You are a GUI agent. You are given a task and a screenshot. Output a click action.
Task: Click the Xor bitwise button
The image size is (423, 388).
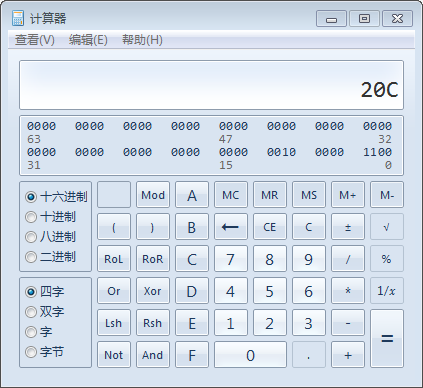(x=153, y=291)
